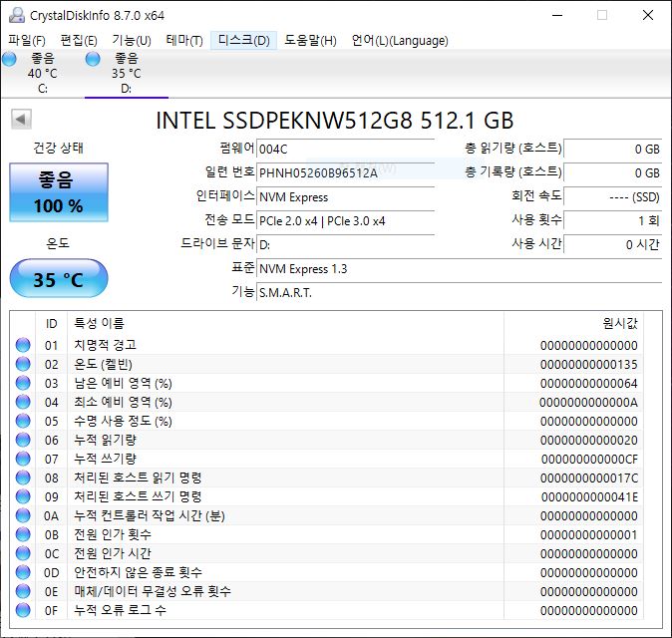Click the drive letter field D:
Viewport: 672px width, 638px height.
[x=345, y=245]
